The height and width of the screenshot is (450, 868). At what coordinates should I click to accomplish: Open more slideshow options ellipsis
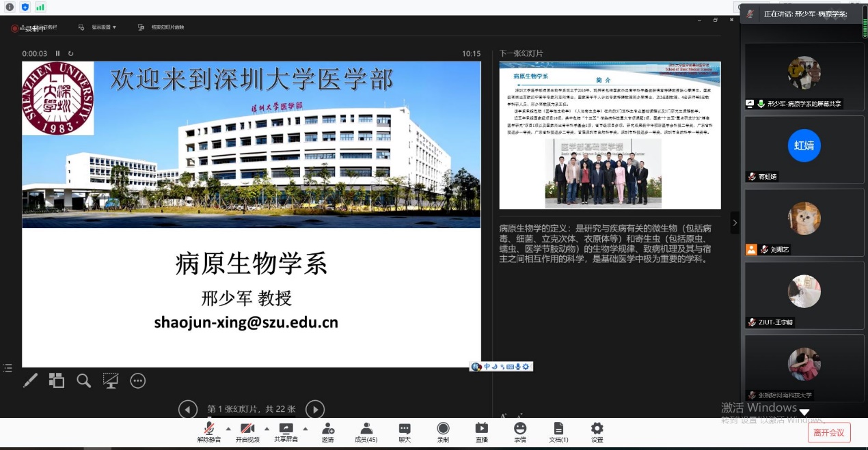coord(138,380)
